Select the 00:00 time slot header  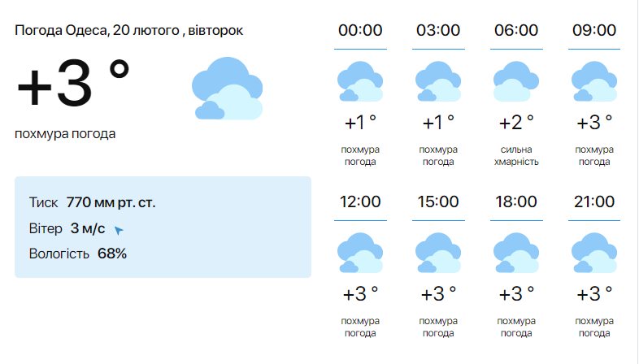(360, 31)
